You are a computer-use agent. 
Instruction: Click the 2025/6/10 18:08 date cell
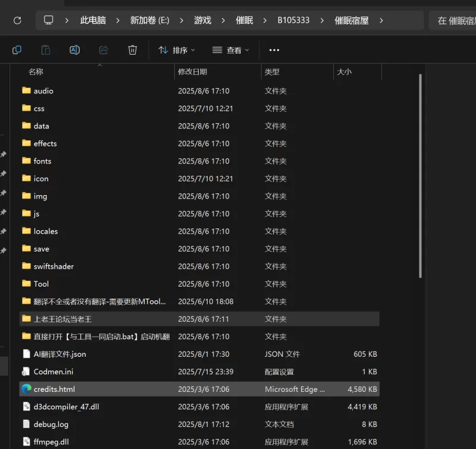(205, 302)
